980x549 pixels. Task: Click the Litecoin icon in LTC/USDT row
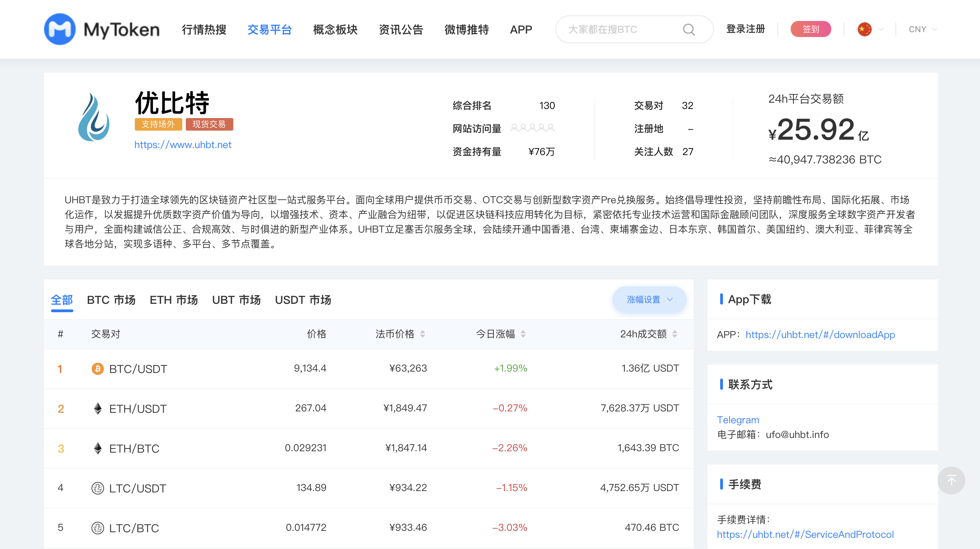[x=98, y=488]
